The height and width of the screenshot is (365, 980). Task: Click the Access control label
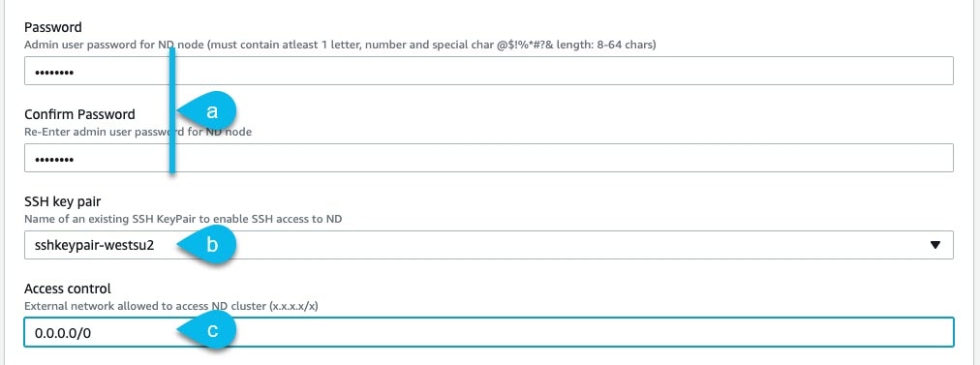pyautogui.click(x=68, y=289)
